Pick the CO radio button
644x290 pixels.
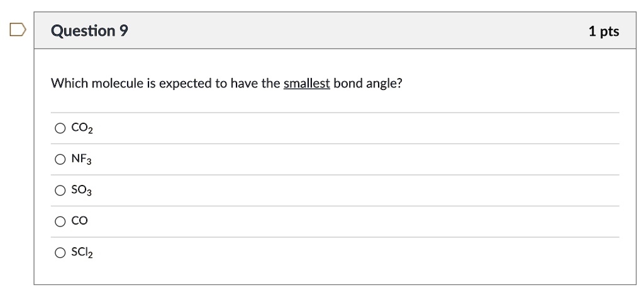(x=60, y=221)
